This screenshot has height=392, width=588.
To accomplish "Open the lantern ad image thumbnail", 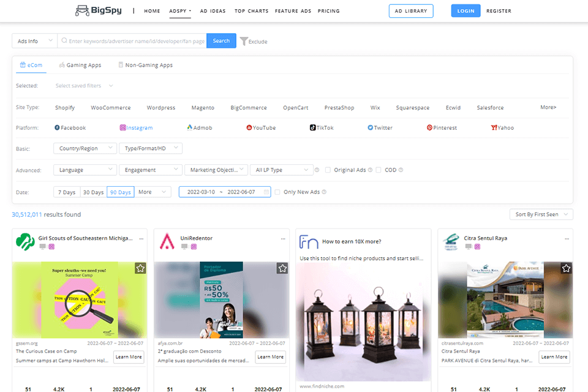I will click(363, 322).
